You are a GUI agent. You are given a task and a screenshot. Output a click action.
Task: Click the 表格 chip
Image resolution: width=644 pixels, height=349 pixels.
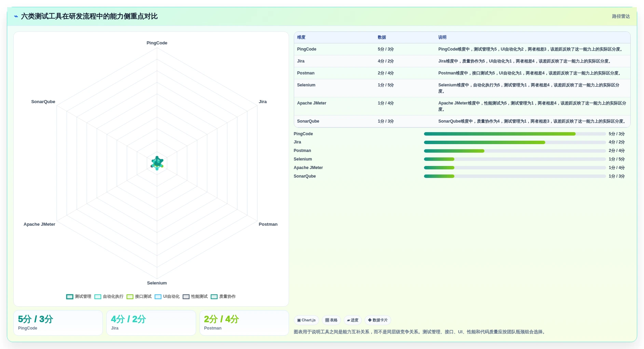pyautogui.click(x=331, y=320)
